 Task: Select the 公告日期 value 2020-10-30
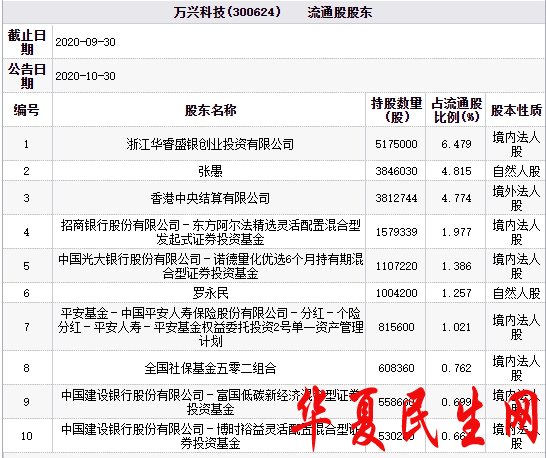(x=85, y=76)
